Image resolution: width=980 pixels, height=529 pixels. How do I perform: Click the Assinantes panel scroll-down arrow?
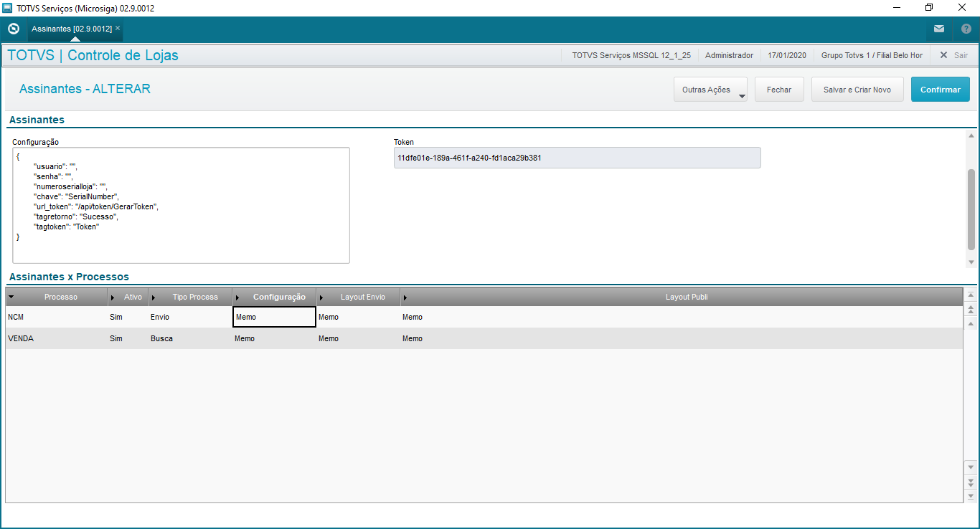point(971,262)
